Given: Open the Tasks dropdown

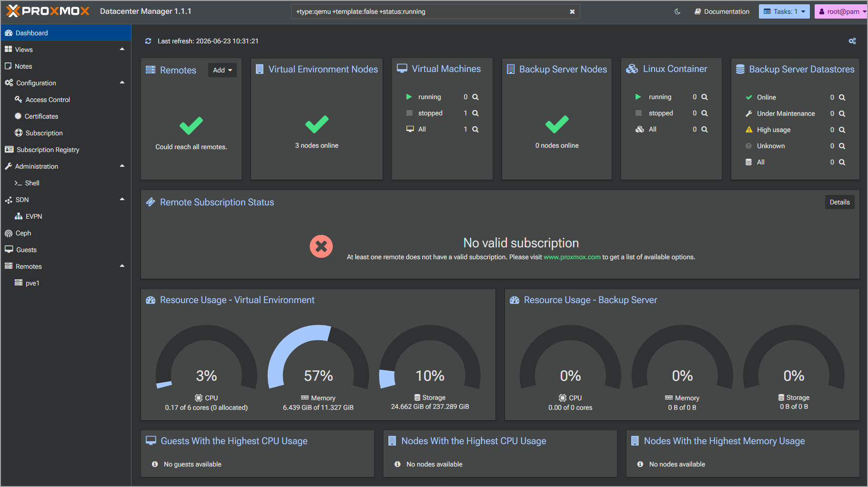Looking at the screenshot, I should click(784, 11).
